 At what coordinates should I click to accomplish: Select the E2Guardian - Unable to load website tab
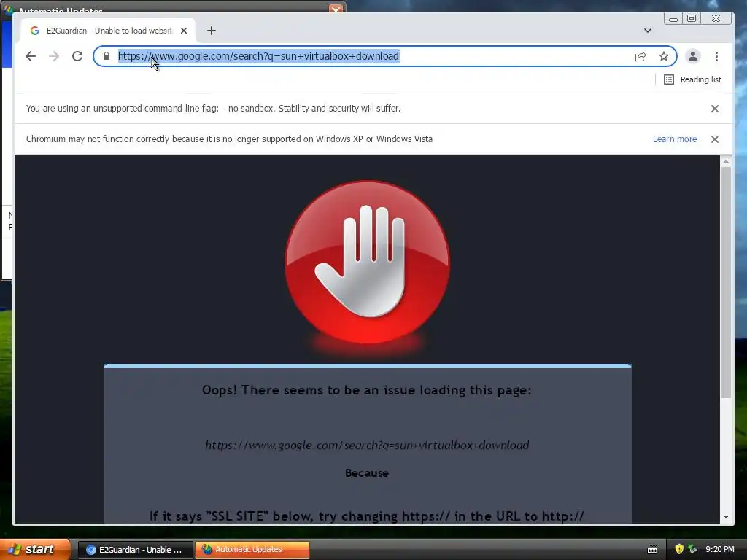pos(108,31)
